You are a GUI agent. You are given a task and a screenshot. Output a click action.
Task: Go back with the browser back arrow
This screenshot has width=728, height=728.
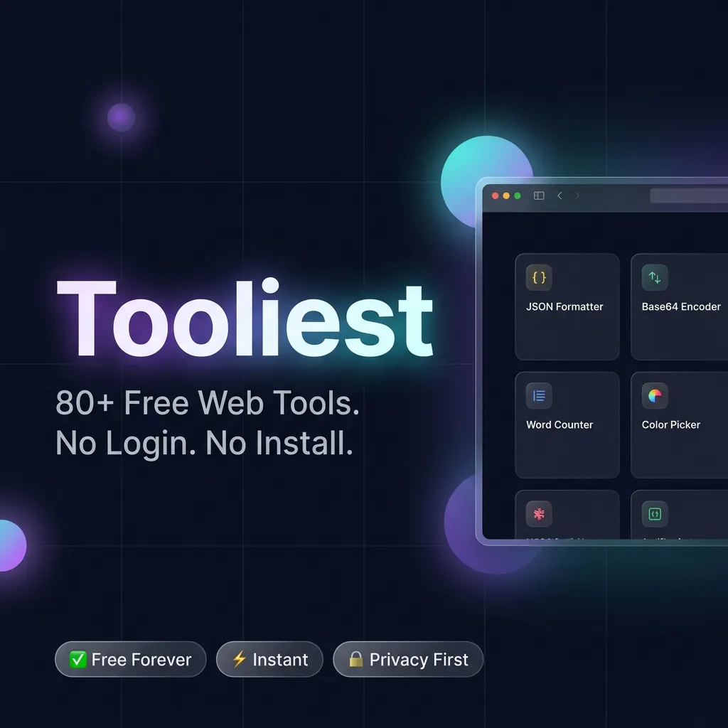pos(560,196)
